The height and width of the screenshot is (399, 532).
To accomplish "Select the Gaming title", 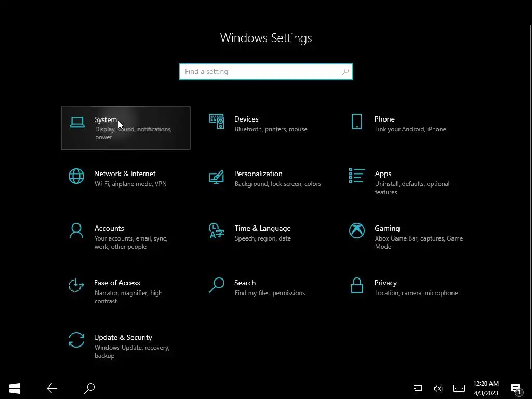I will (387, 229).
